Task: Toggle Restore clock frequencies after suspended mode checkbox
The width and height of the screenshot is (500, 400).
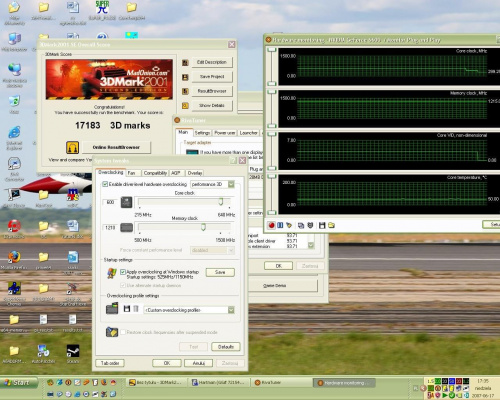Action: point(123,332)
